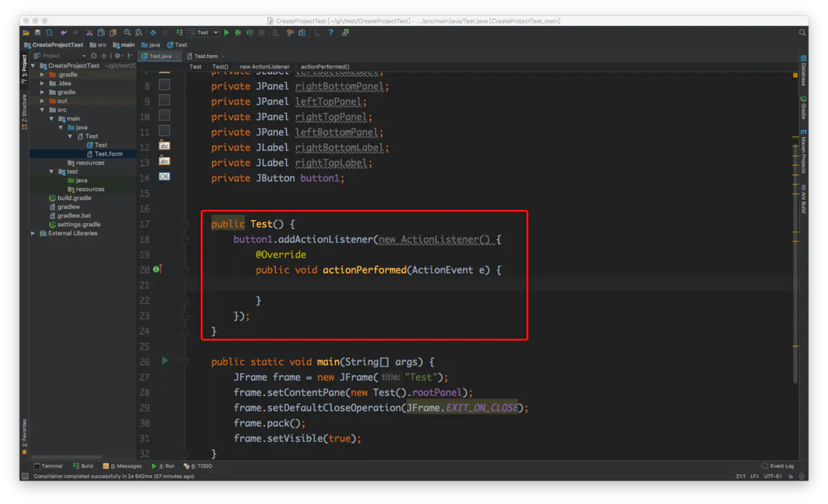Click the Cut scissors icon
Image resolution: width=828 pixels, height=504 pixels.
tap(90, 32)
